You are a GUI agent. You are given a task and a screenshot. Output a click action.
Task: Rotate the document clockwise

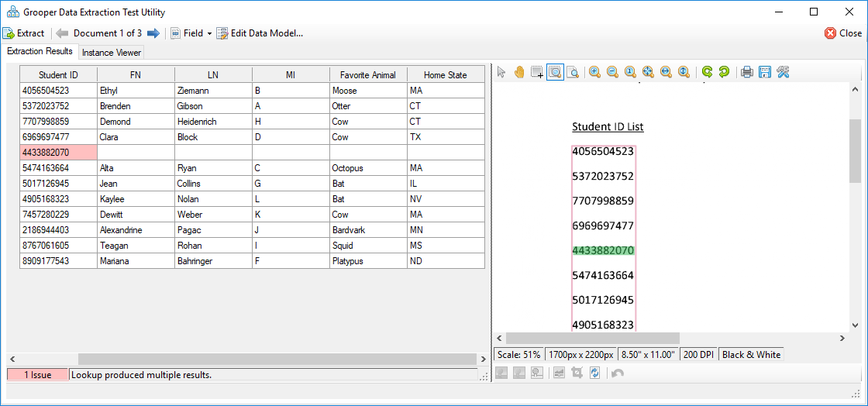(724, 72)
